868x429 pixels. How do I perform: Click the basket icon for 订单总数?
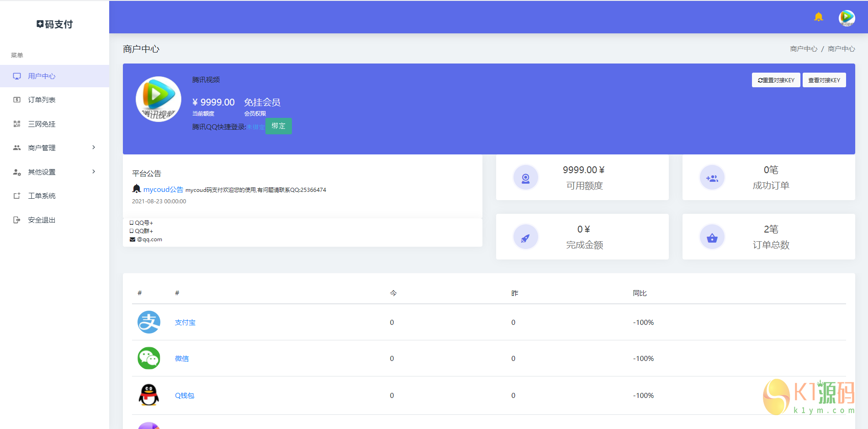point(712,237)
